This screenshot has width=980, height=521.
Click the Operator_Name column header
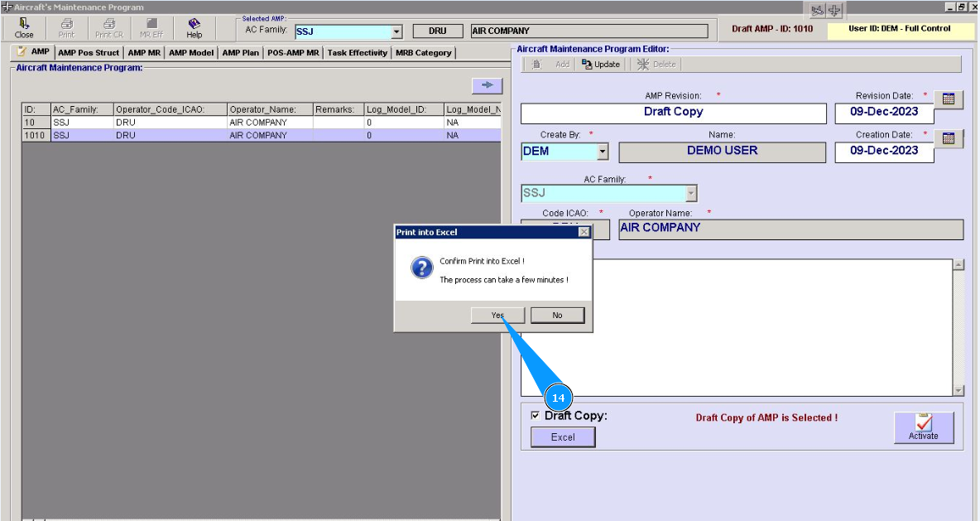(x=270, y=109)
